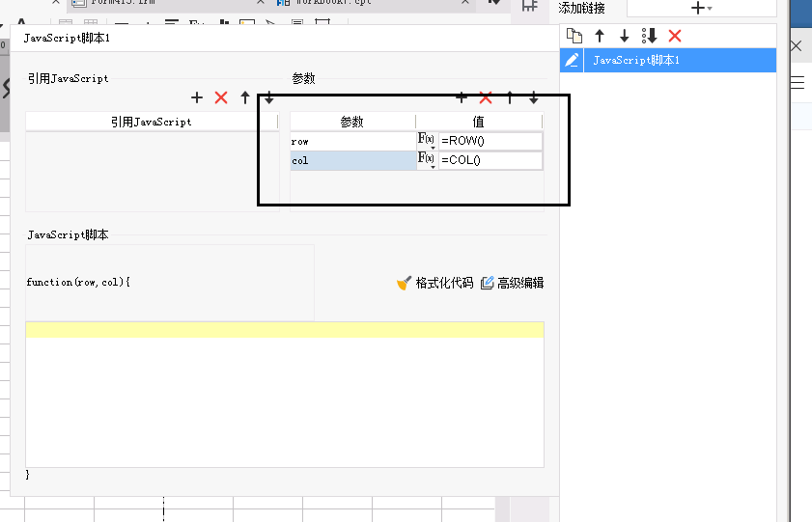812x522 pixels.
Task: Close the right side panel with X
Action: 797,45
